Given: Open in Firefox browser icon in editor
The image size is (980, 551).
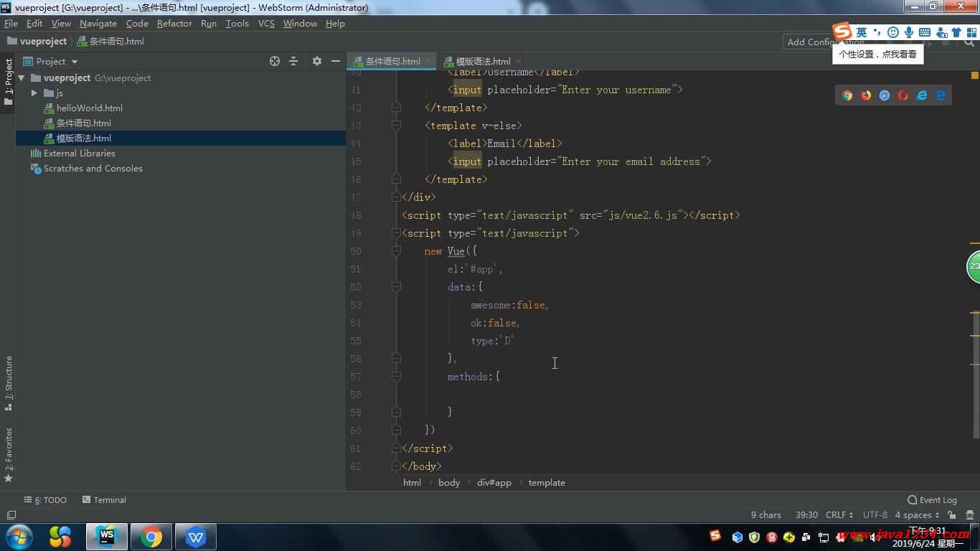Looking at the screenshot, I should coord(866,95).
